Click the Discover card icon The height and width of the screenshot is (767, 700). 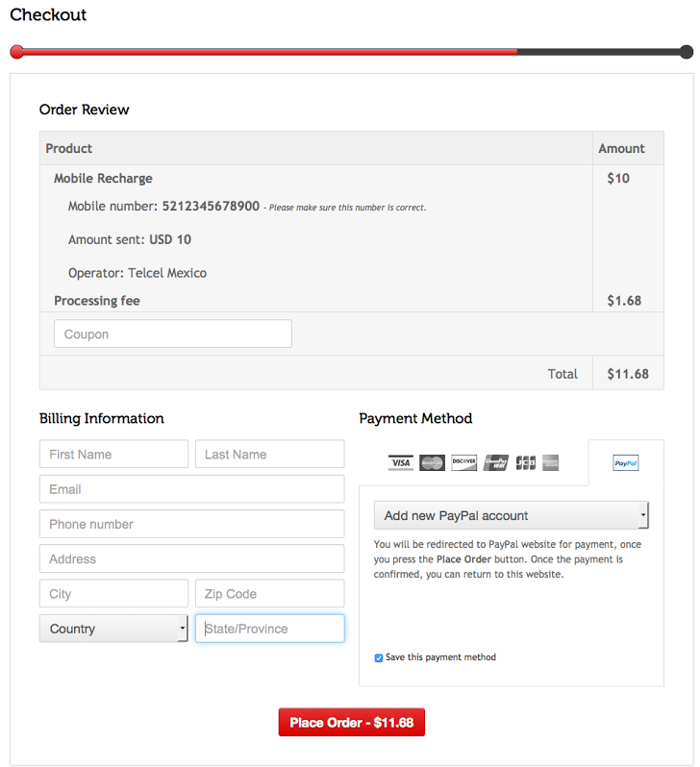[x=463, y=462]
